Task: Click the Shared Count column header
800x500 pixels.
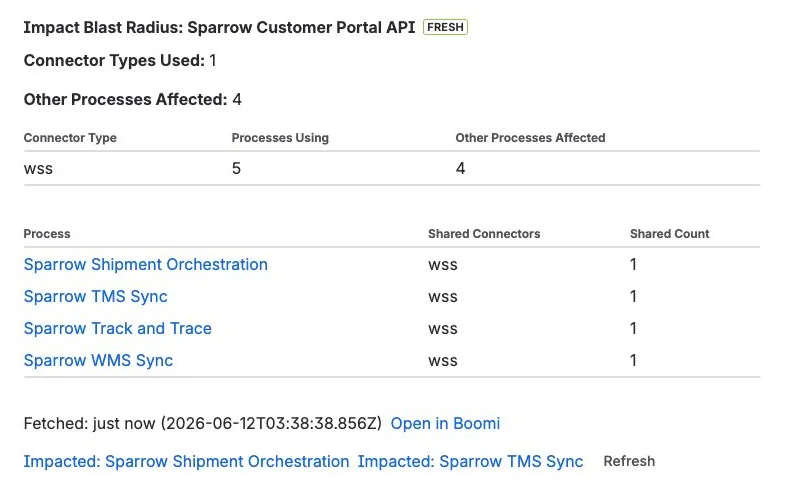Action: [669, 234]
